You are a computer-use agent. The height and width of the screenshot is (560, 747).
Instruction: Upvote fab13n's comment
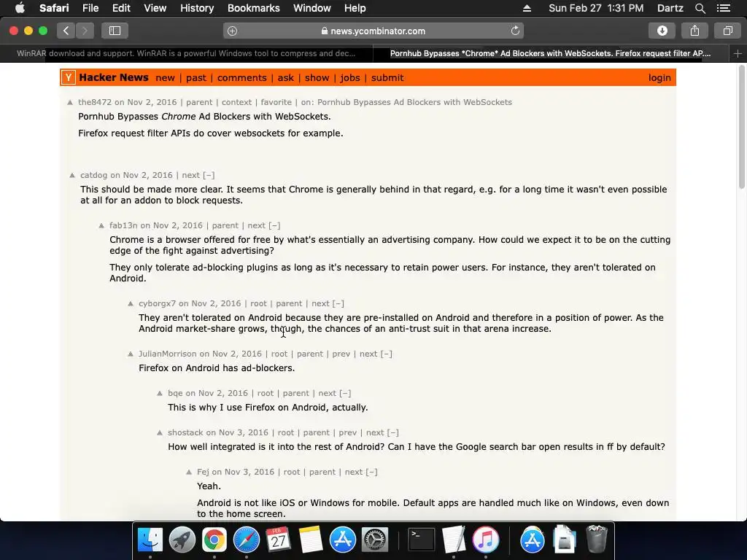point(101,226)
